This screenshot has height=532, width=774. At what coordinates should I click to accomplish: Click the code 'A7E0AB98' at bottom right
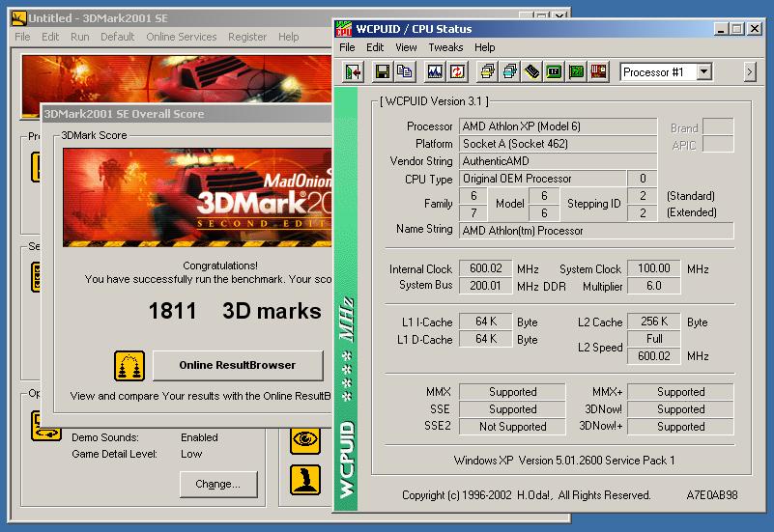[712, 494]
